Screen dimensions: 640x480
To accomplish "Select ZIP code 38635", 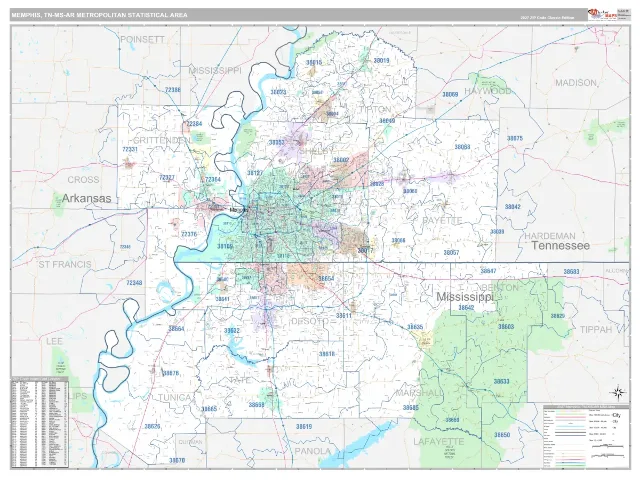I will [415, 327].
